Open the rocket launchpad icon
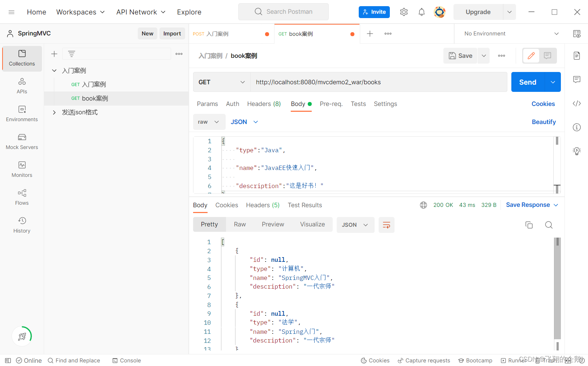Image resolution: width=588 pixels, height=366 pixels. tap(22, 336)
